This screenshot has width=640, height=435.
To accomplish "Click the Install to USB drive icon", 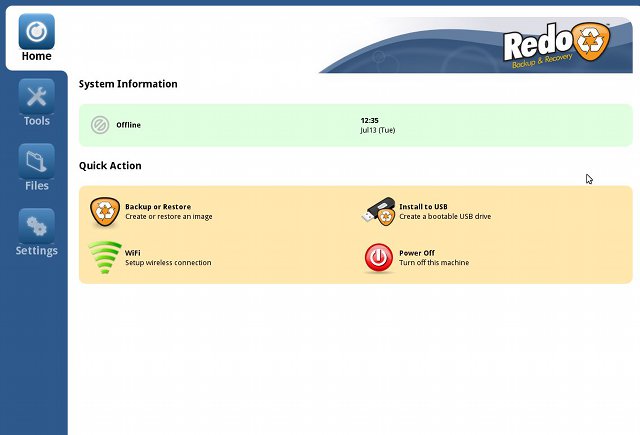I will (378, 211).
